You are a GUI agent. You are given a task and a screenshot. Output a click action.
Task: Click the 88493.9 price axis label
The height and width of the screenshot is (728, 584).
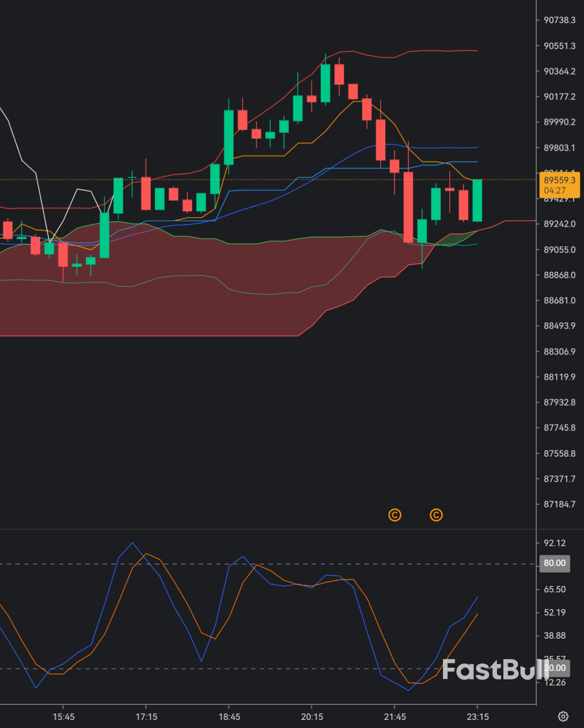[559, 326]
